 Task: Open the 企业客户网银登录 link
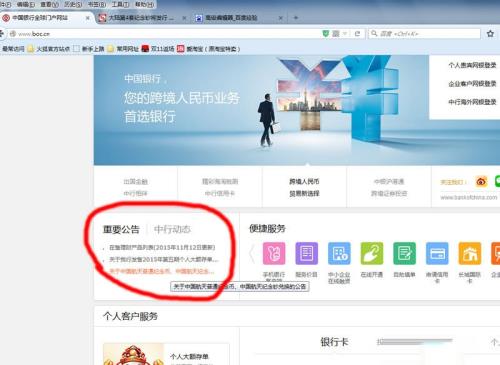point(472,84)
